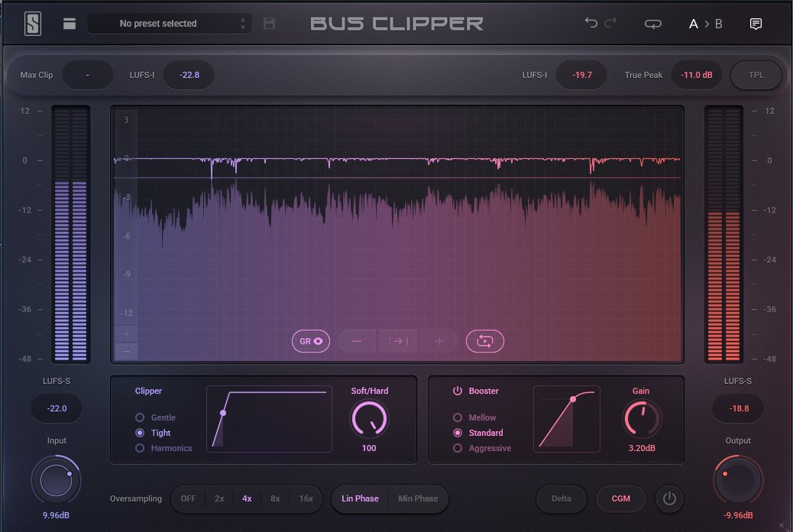Choose Min Phase filter mode

coord(418,498)
